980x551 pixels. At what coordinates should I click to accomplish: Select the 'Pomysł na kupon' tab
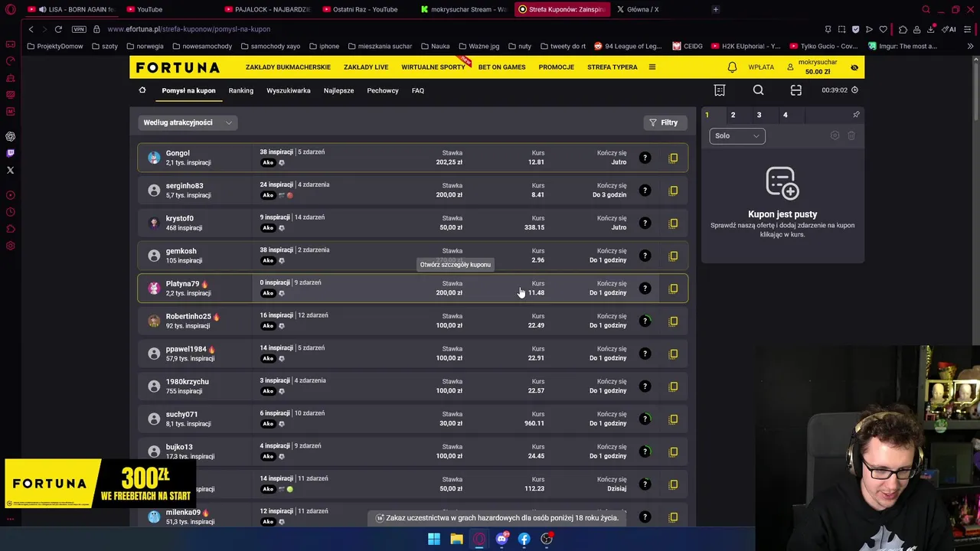tap(188, 90)
